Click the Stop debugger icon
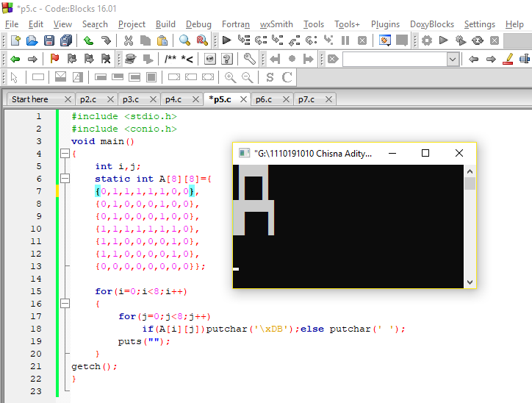The image size is (532, 403). click(362, 40)
